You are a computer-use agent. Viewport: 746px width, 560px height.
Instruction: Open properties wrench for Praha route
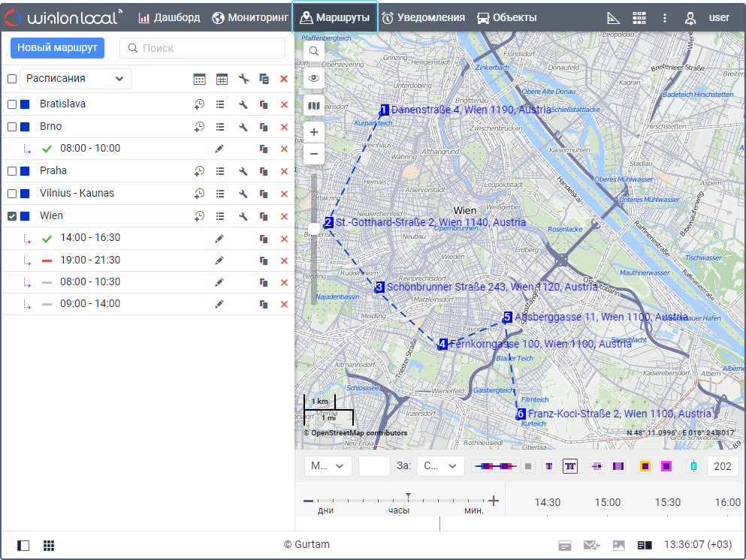click(x=243, y=172)
